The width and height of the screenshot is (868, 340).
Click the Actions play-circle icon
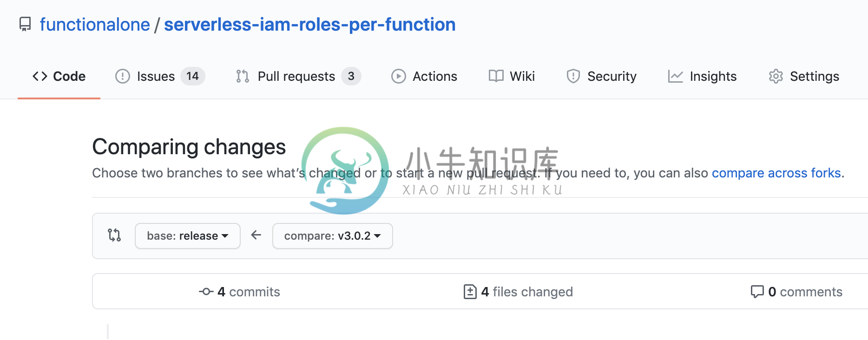click(x=399, y=76)
